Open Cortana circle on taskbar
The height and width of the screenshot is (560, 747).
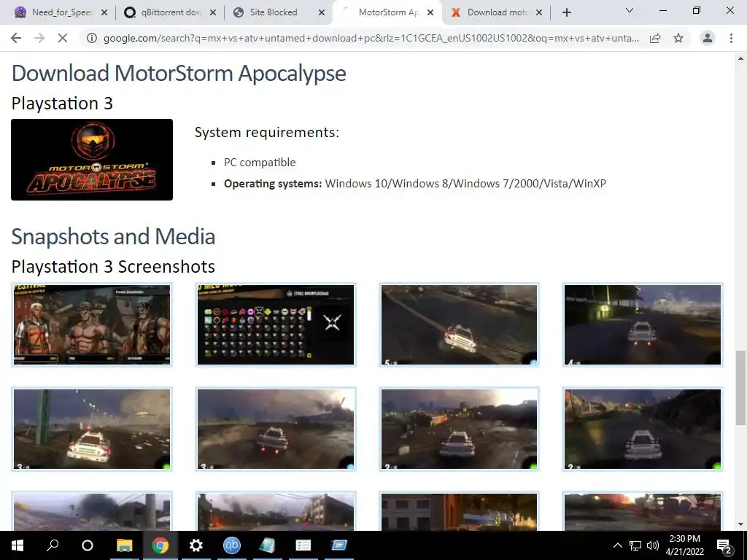[88, 545]
